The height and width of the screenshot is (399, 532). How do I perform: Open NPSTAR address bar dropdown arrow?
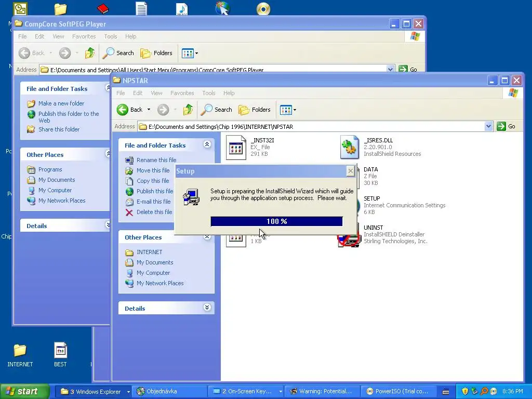pyautogui.click(x=488, y=126)
